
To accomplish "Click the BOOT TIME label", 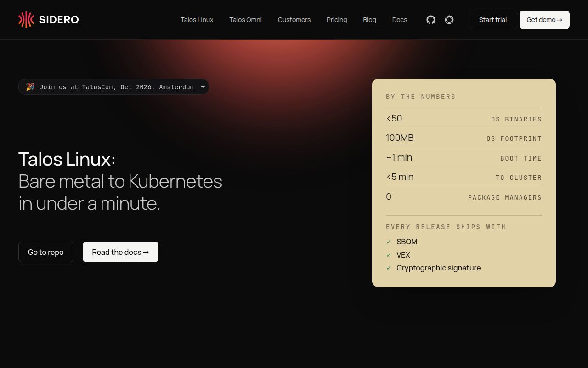I will [x=521, y=158].
